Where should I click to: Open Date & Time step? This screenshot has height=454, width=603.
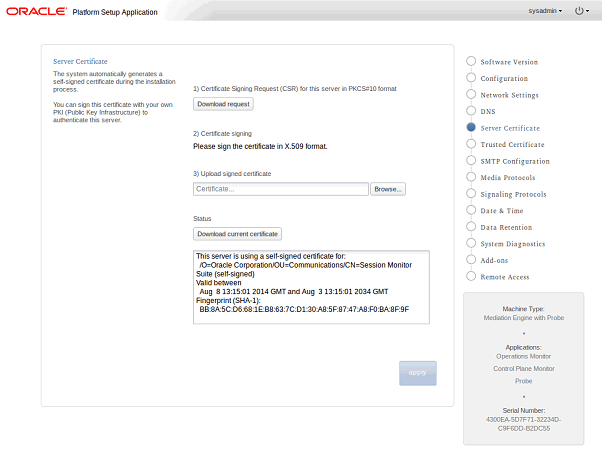[502, 211]
